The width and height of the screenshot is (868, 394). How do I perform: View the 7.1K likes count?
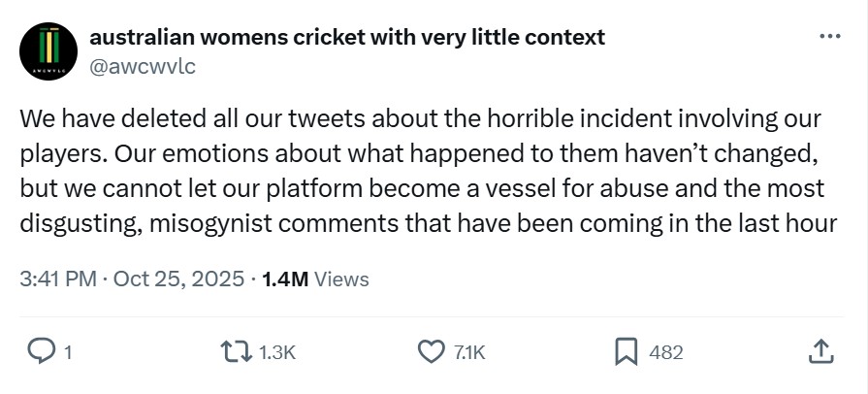(469, 353)
